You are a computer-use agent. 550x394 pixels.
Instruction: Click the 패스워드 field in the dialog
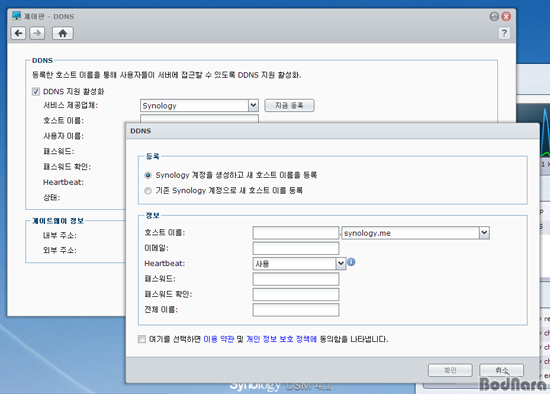296,279
